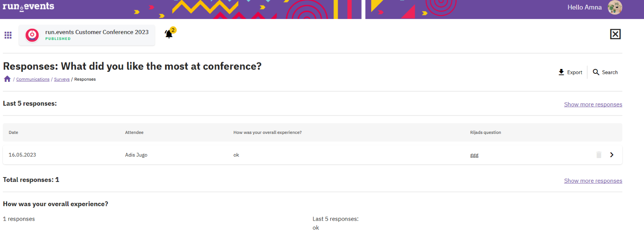Close the responses view with X box

[615, 34]
